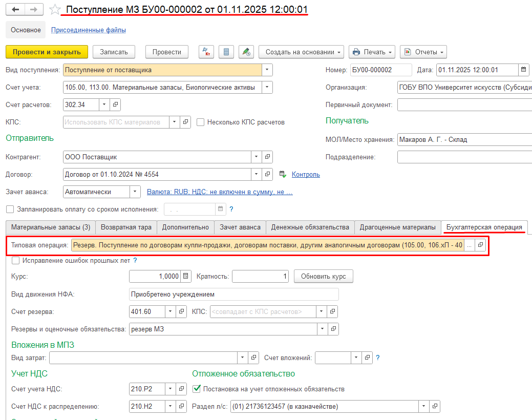This screenshot has height=420, width=532.
Task: Click the open button beside Договор field
Action: coord(268,174)
